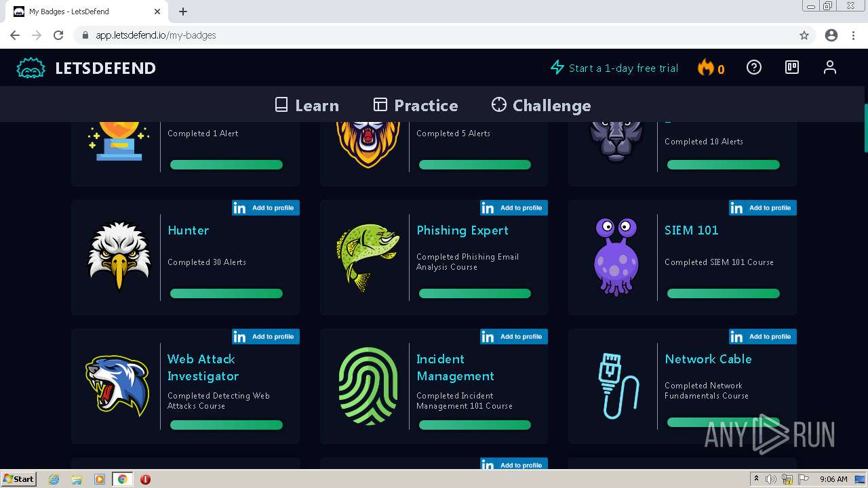
Task: Click the Network Cable badge image
Action: tap(618, 385)
